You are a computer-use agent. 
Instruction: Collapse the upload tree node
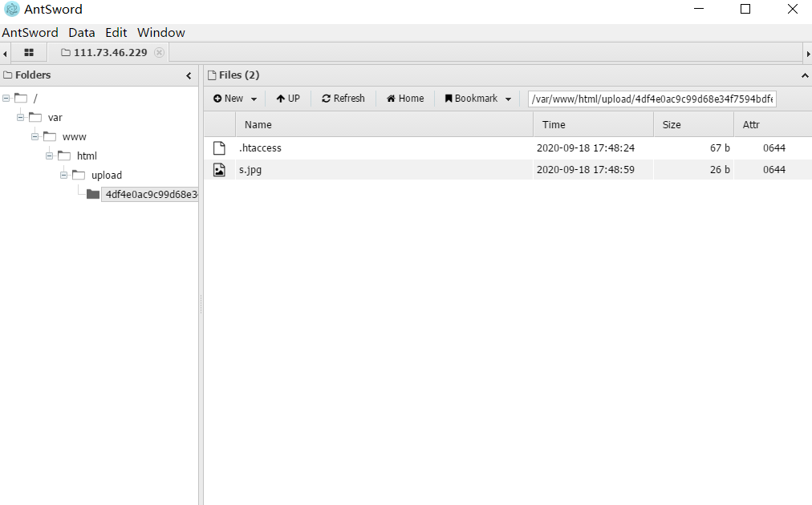click(x=64, y=175)
